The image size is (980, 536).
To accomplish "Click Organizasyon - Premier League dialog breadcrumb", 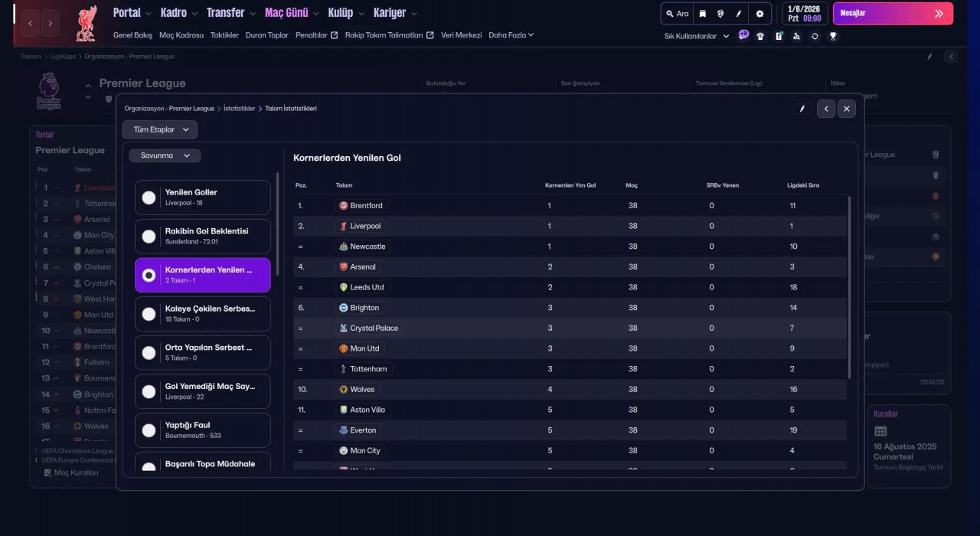I will click(x=169, y=109).
